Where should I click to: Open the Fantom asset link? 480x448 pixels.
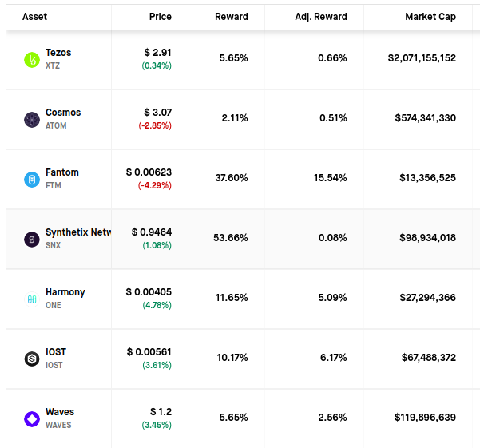click(62, 172)
